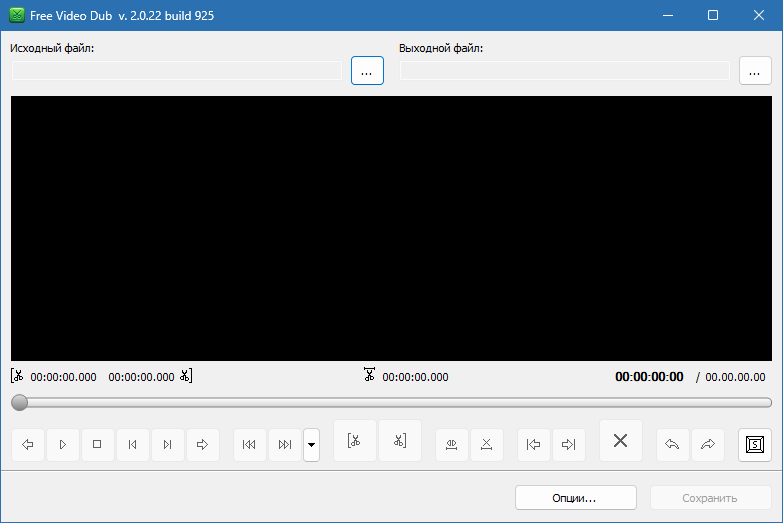Delete selection with the large X button
Viewport: 783px width, 523px height.
[x=621, y=441]
